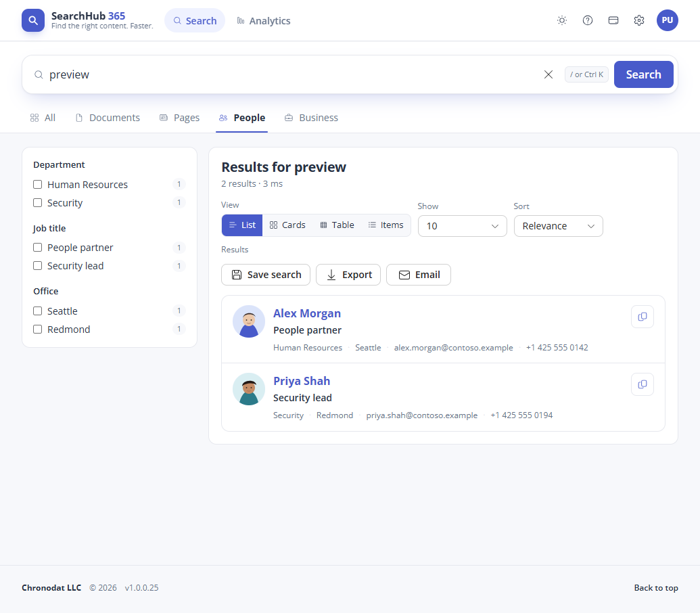Switch to Items view
700x613 pixels.
click(x=386, y=225)
